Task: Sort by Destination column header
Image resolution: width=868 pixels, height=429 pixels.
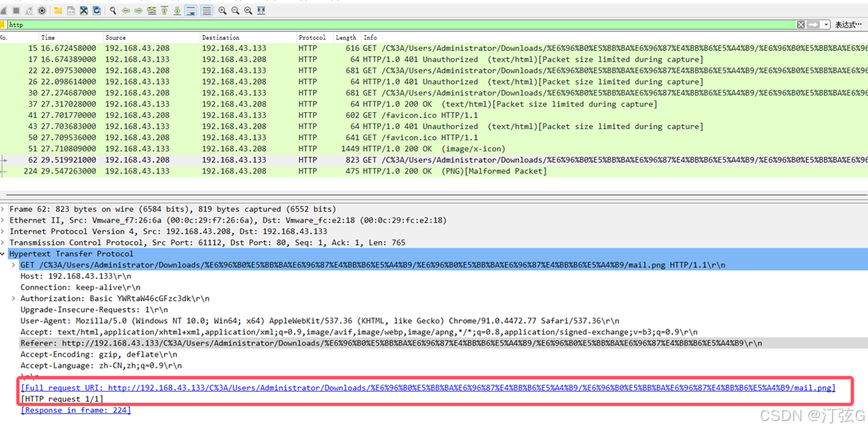Action: pos(248,37)
